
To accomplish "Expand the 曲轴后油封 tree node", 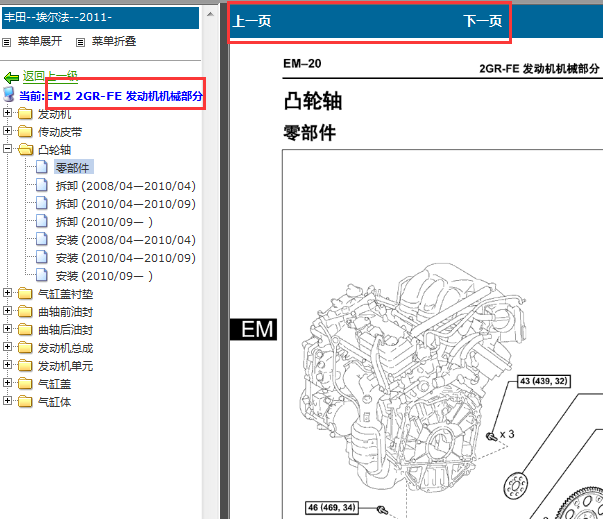I will point(7,329).
